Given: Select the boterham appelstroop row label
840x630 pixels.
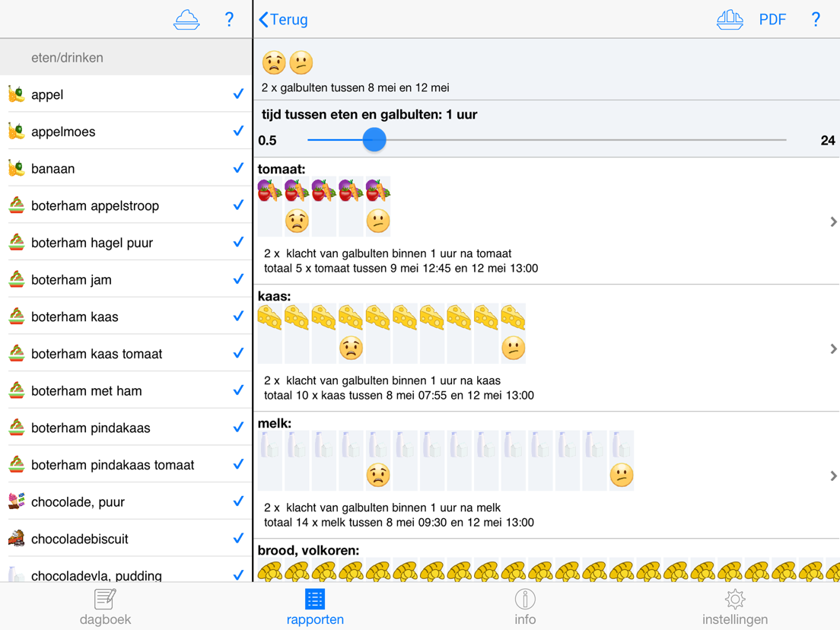Looking at the screenshot, I should (x=95, y=205).
